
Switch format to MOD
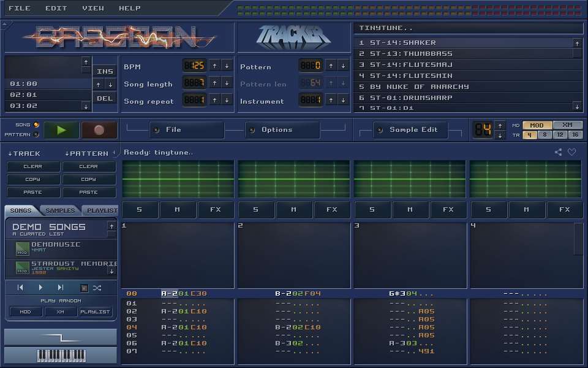coord(537,125)
